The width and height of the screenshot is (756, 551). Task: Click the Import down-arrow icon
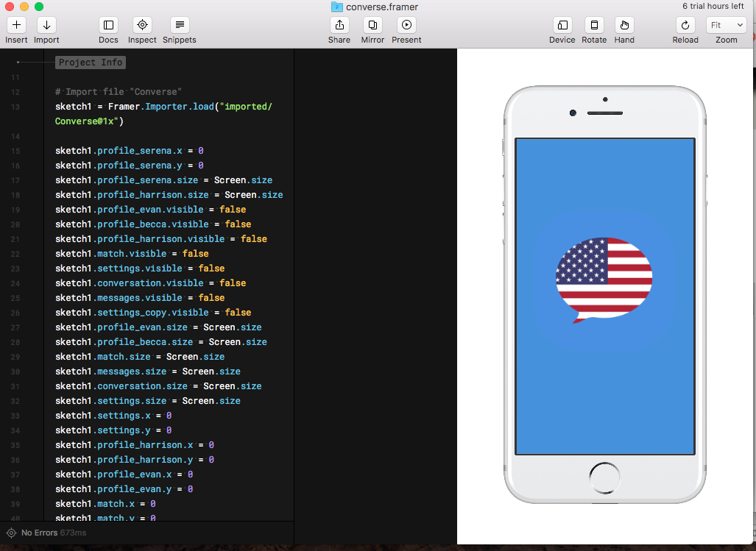(x=47, y=24)
